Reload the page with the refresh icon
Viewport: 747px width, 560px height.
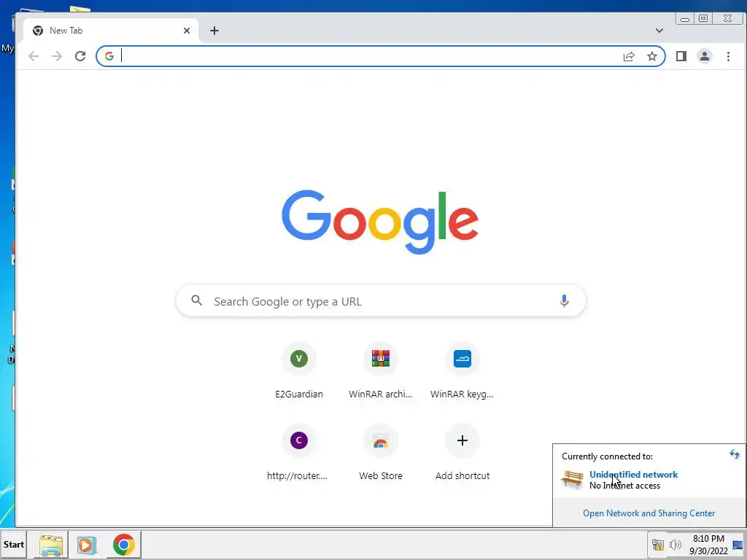click(80, 56)
